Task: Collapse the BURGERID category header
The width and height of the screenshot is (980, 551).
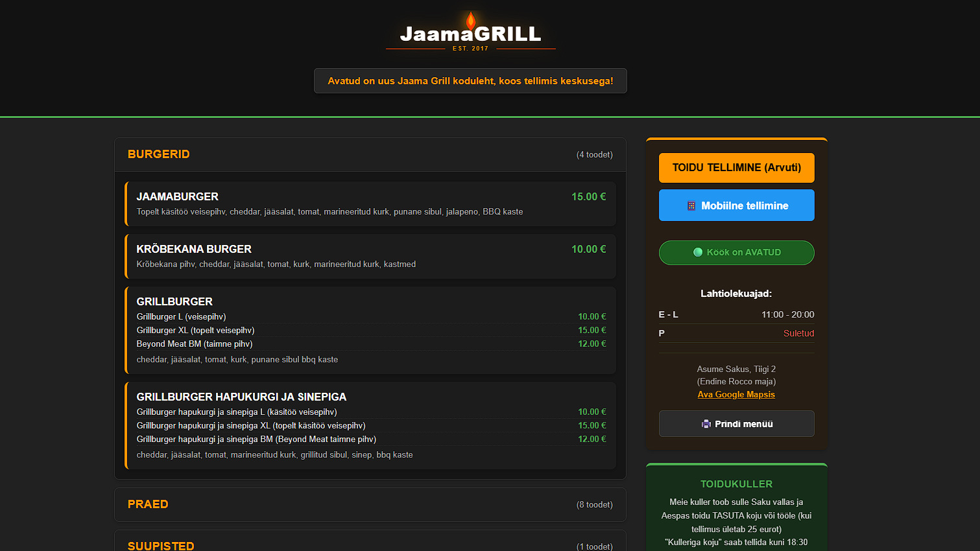Action: [370, 154]
